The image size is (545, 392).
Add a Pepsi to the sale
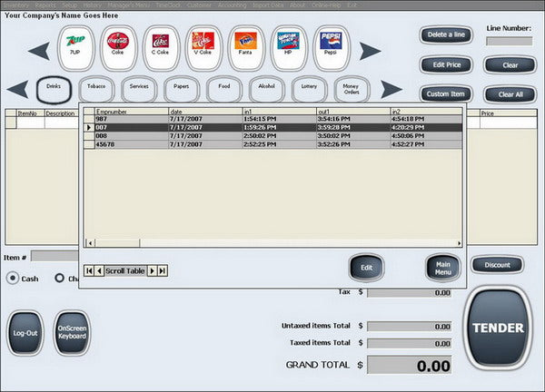click(x=331, y=48)
